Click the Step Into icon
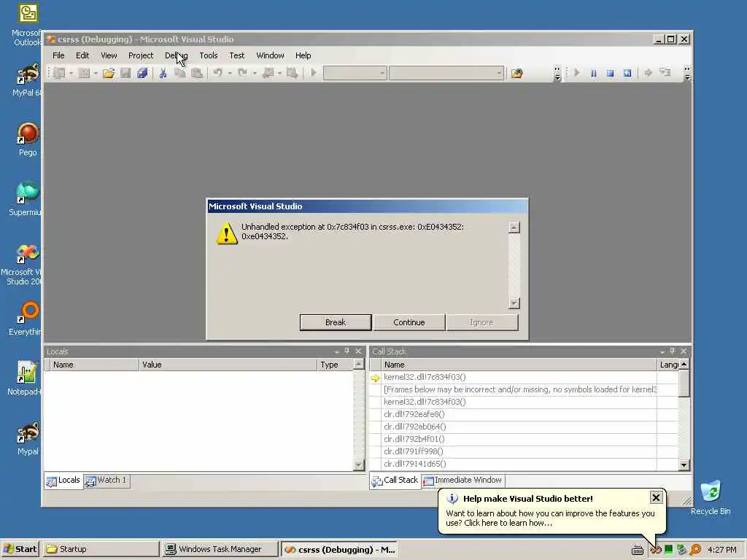The width and height of the screenshot is (747, 560). [x=665, y=73]
